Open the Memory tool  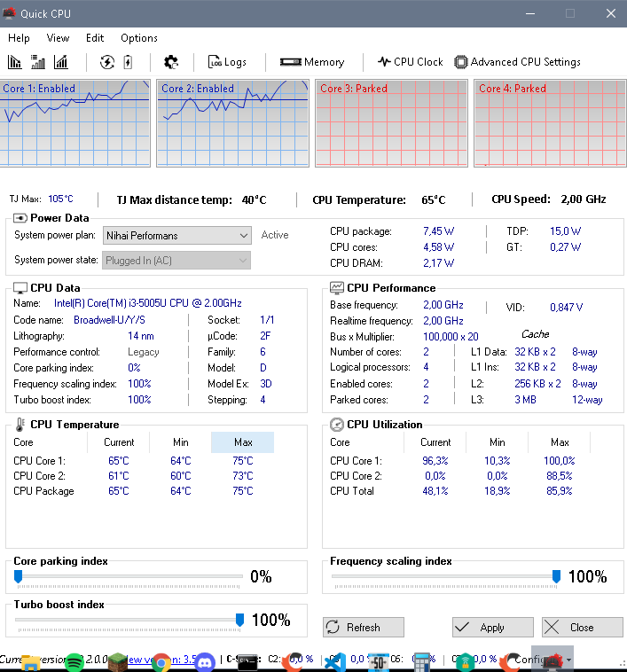tap(312, 62)
